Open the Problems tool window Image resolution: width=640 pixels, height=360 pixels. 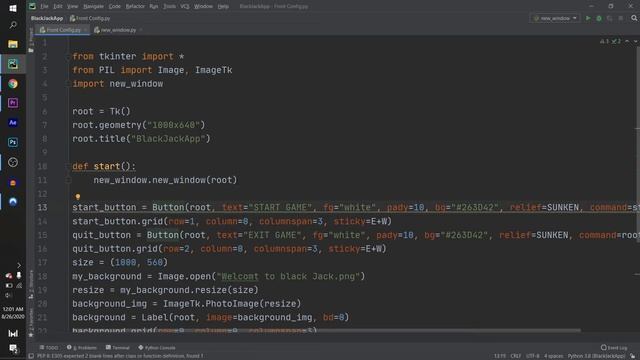click(x=82, y=348)
